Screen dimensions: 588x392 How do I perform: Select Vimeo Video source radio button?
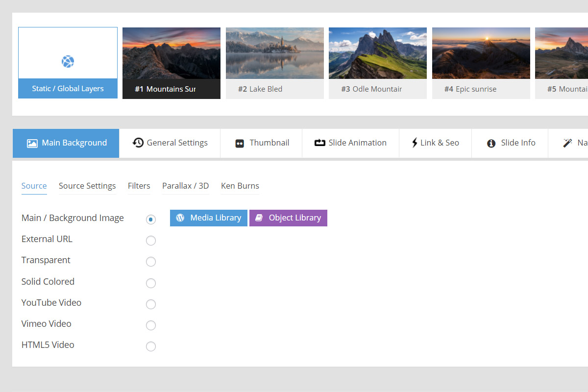[151, 325]
